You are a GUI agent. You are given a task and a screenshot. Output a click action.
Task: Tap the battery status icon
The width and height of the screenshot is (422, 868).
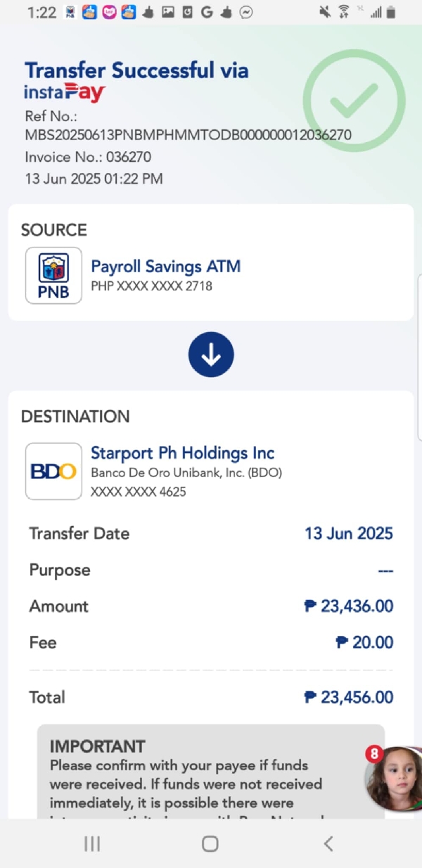pyautogui.click(x=391, y=12)
